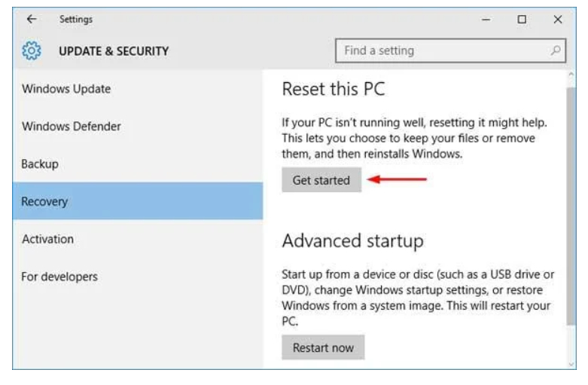Click the Advanced startup heading
This screenshot has height=385, width=588.
(x=352, y=241)
